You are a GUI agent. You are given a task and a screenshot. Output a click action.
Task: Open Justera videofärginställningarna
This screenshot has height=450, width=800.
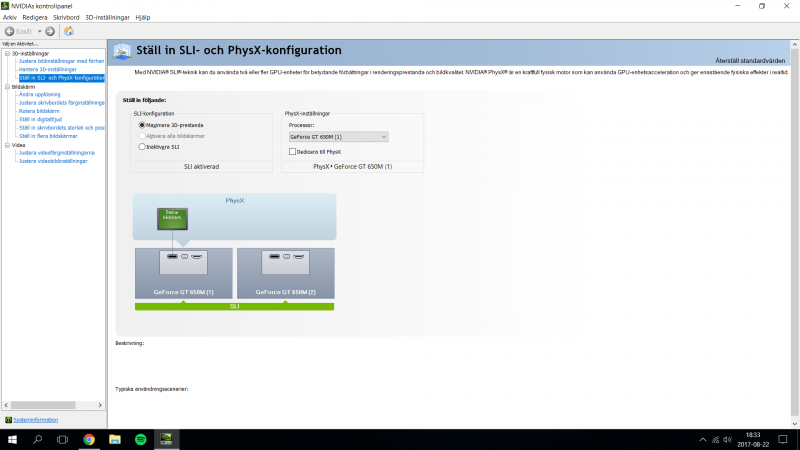57,153
